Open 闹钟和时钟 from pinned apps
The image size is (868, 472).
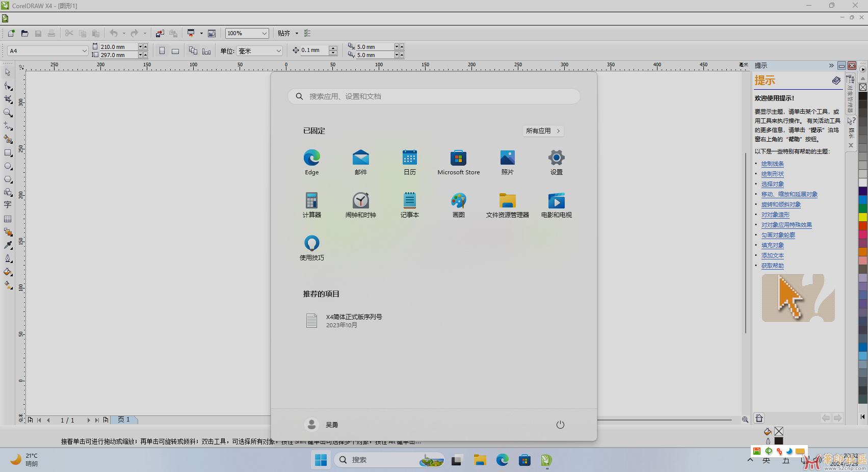pyautogui.click(x=361, y=205)
